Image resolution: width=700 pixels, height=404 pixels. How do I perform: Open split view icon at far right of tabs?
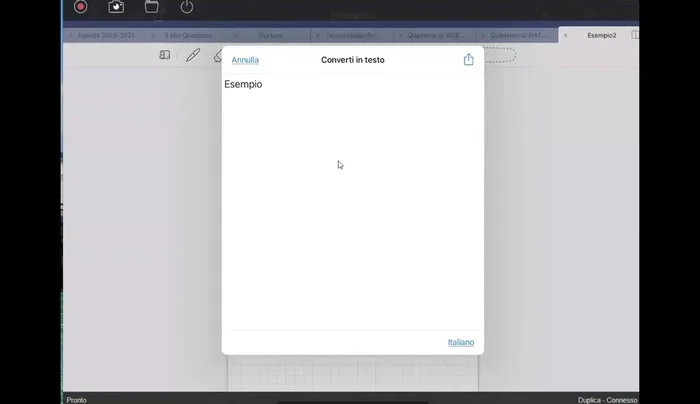click(x=634, y=35)
